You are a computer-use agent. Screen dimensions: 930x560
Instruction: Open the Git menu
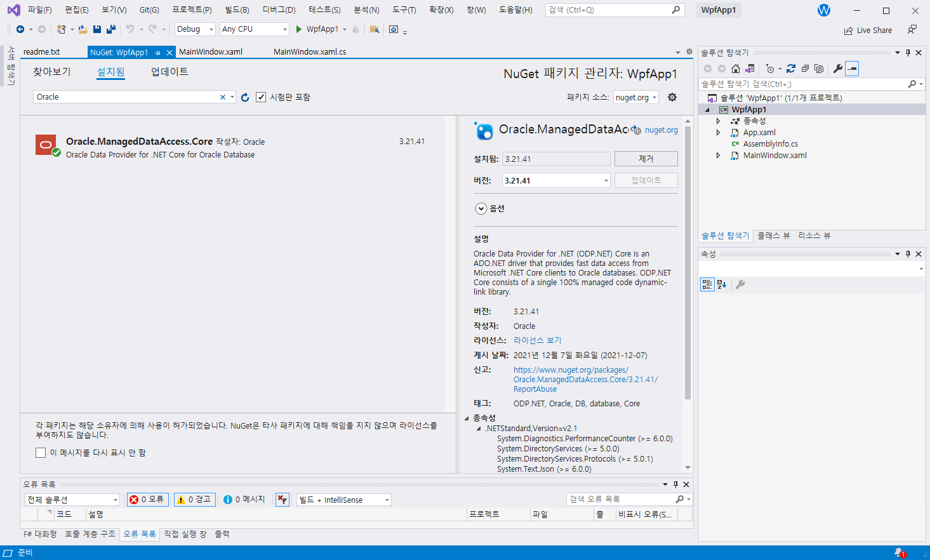[149, 10]
